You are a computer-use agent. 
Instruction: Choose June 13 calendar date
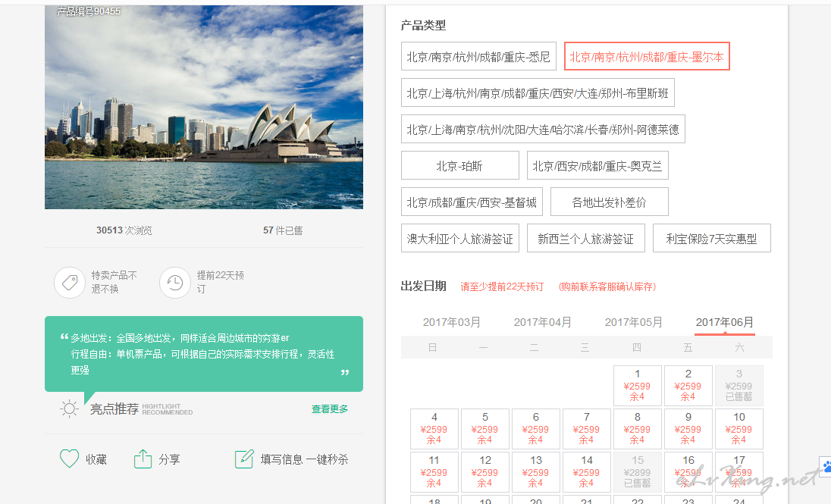[536, 471]
